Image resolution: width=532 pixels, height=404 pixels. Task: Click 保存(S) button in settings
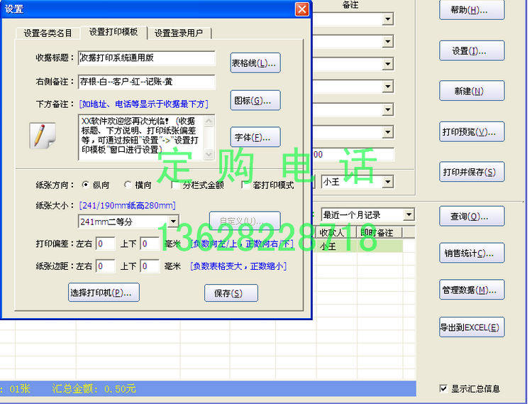pos(231,293)
